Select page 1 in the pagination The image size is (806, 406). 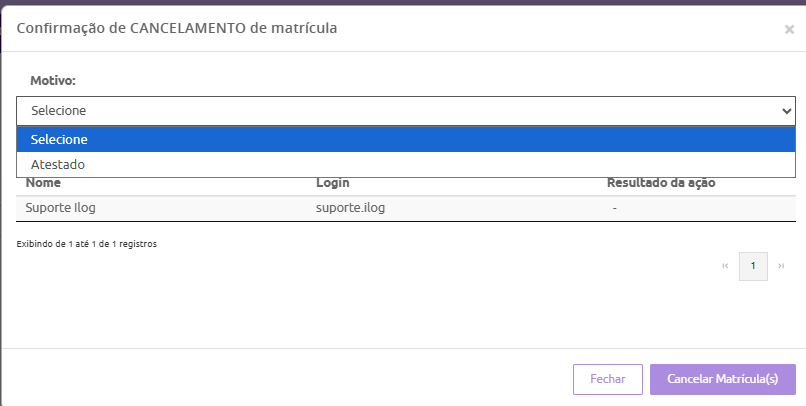(753, 266)
